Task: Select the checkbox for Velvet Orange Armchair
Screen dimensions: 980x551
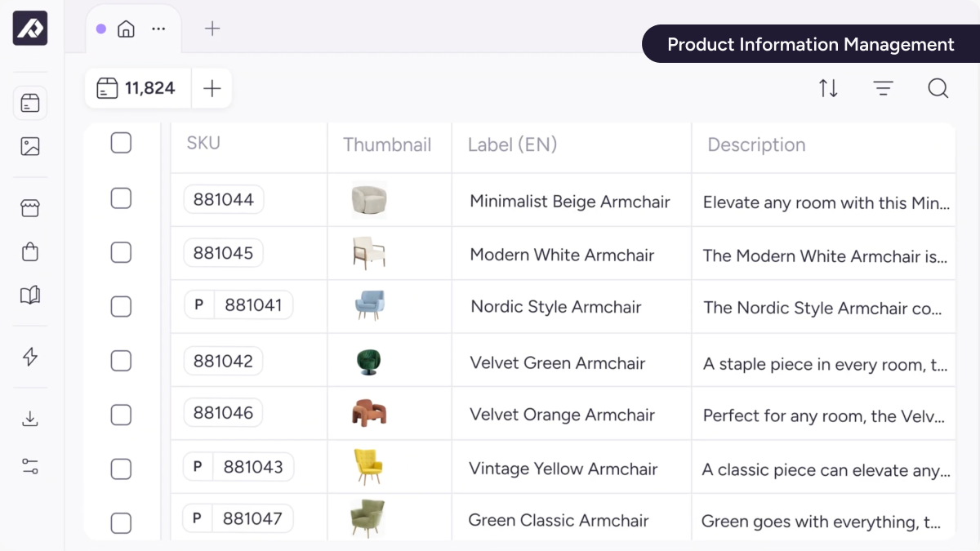Action: pos(121,415)
